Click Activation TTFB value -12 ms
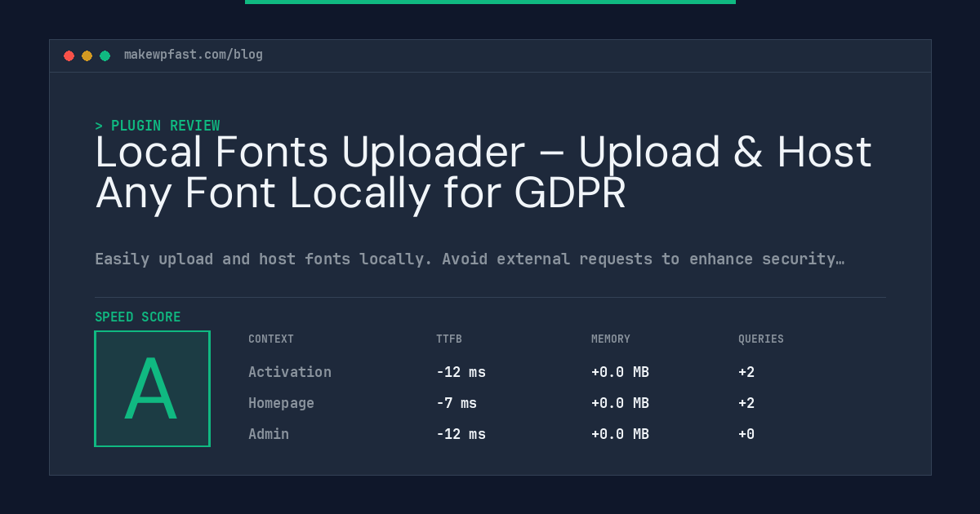This screenshot has height=514, width=980. click(461, 372)
